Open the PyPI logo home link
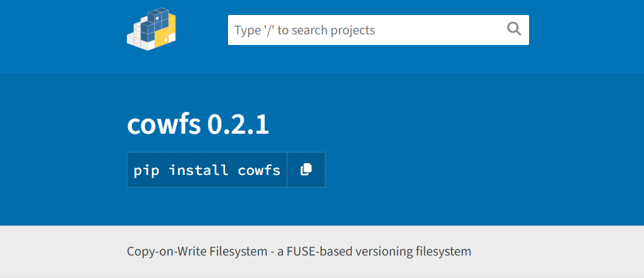Image resolution: width=644 pixels, height=278 pixels. pyautogui.click(x=151, y=29)
